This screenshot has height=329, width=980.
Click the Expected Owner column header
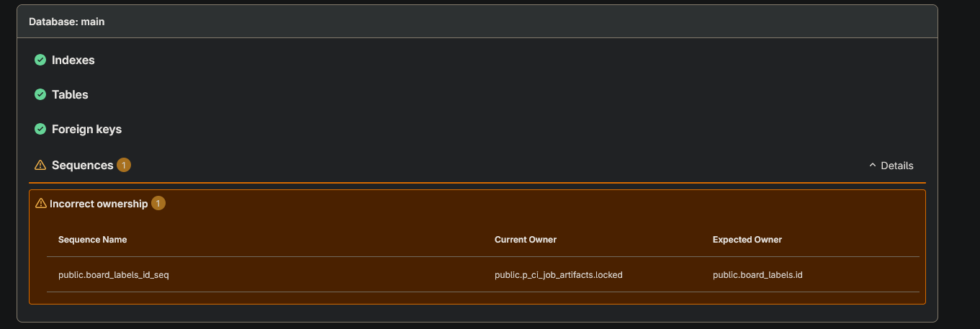point(747,239)
